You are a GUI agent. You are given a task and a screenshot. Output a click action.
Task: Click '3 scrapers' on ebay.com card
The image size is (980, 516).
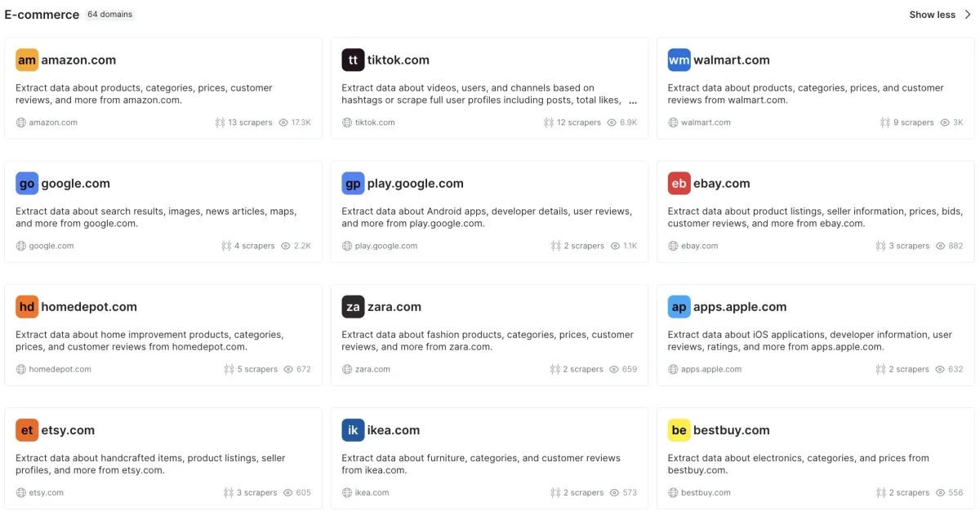click(x=909, y=246)
